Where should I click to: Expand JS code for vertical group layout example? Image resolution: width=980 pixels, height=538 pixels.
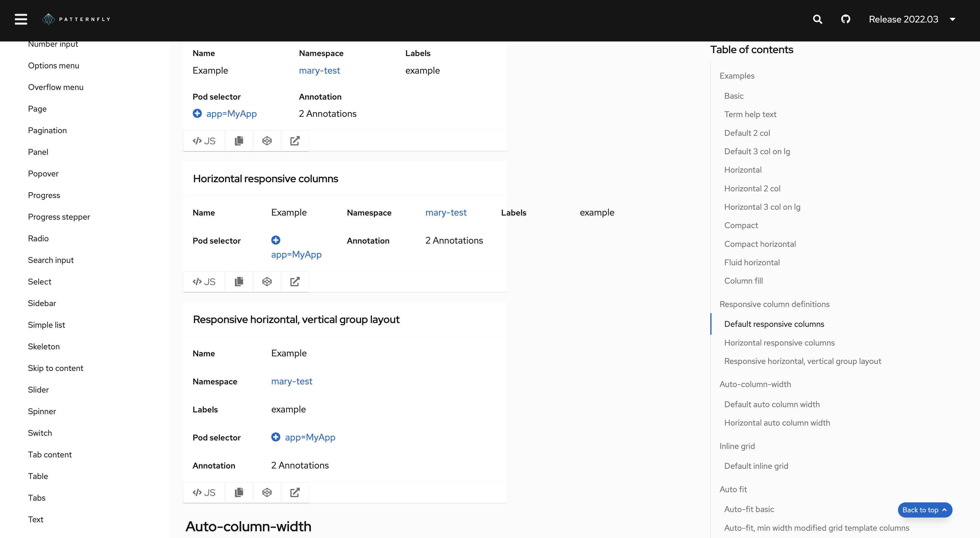point(204,492)
